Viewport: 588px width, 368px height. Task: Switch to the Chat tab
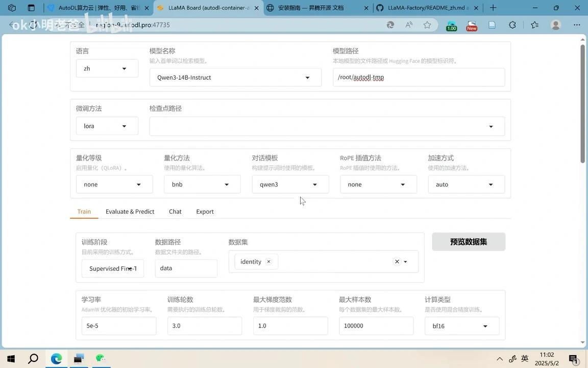(175, 212)
